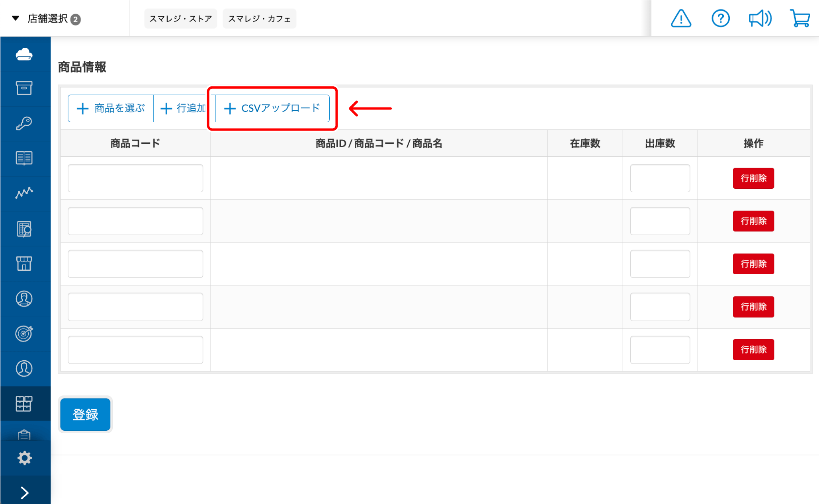
Task: Open the settings gear icon
Action: point(24,458)
